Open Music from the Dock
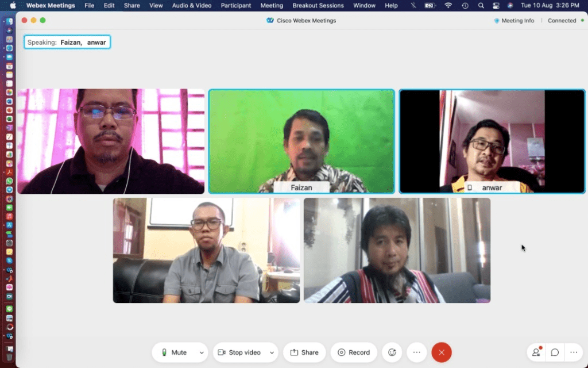 pos(9,216)
